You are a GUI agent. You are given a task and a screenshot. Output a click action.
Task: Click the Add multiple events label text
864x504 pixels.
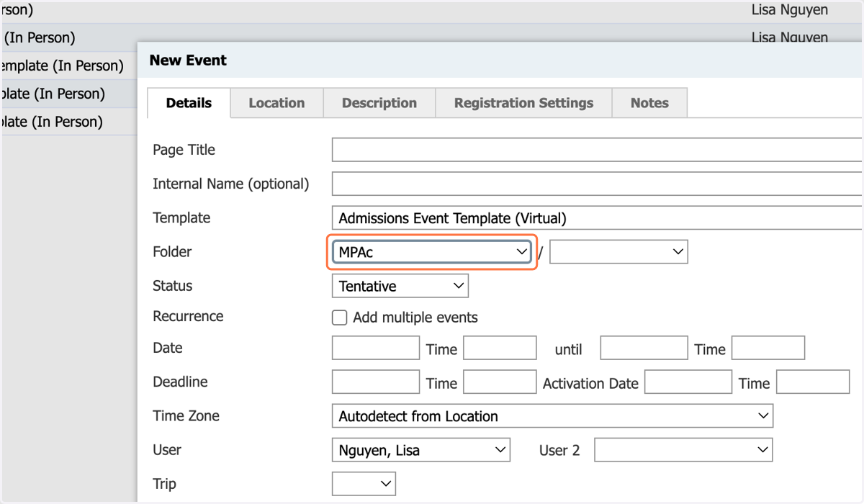[x=415, y=318]
